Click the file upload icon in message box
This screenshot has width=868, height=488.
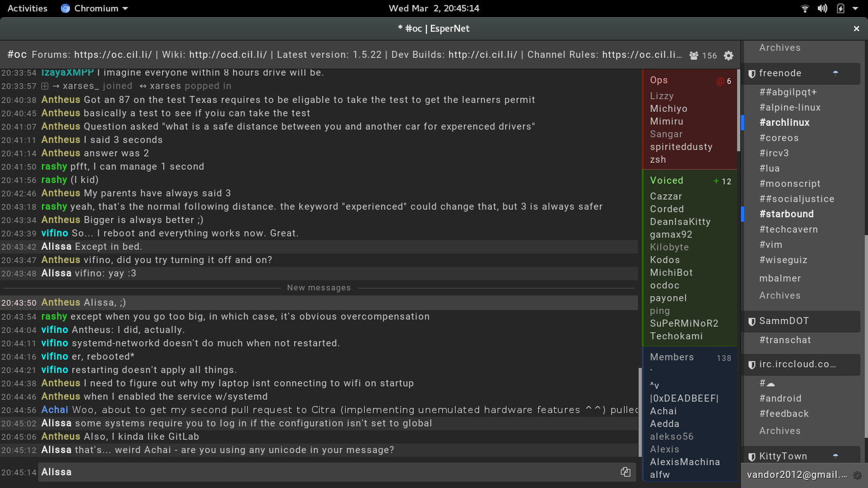pyautogui.click(x=625, y=472)
